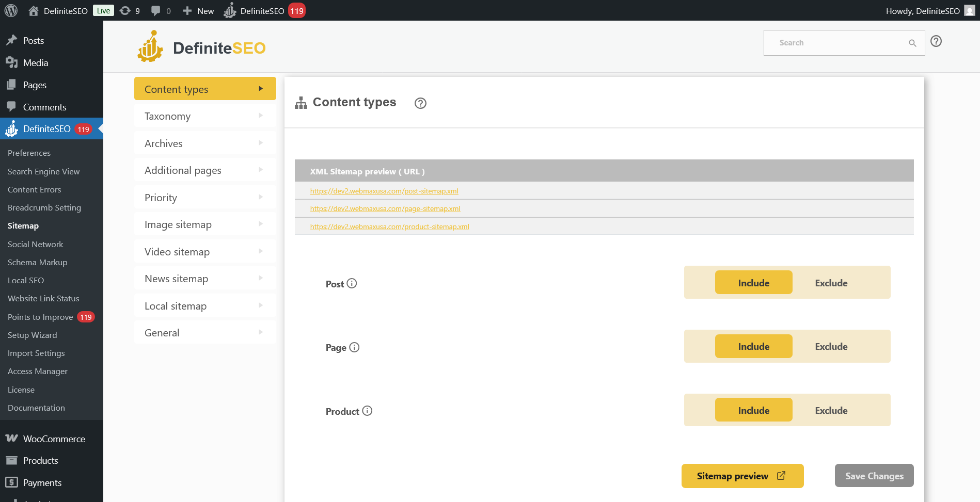Set Product content type to Exclude
The width and height of the screenshot is (980, 502).
pyautogui.click(x=831, y=410)
